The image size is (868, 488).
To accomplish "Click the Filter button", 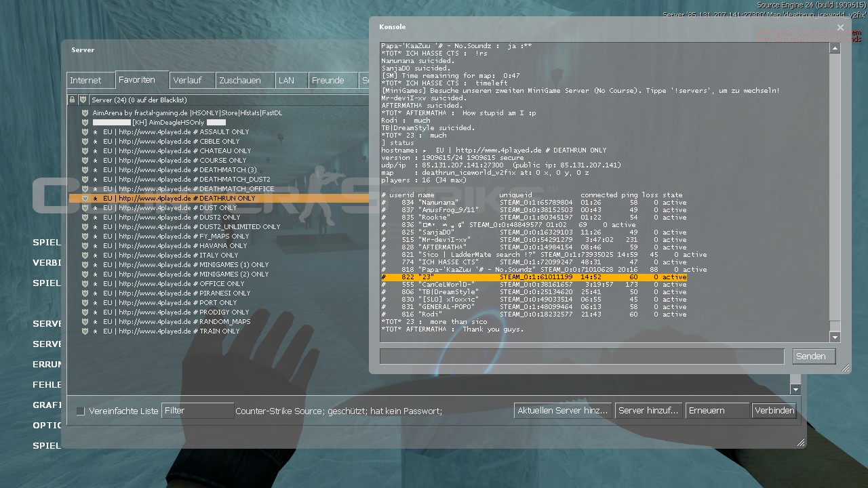I will [x=197, y=411].
